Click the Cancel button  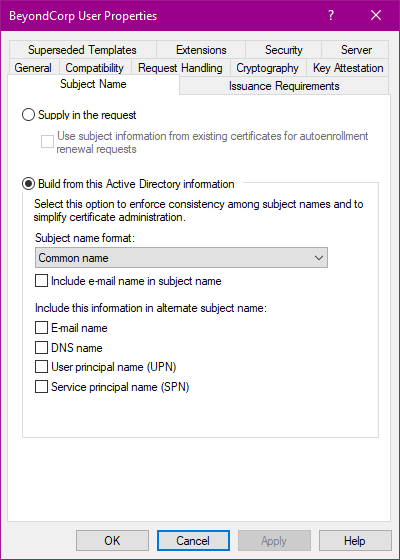point(193,540)
